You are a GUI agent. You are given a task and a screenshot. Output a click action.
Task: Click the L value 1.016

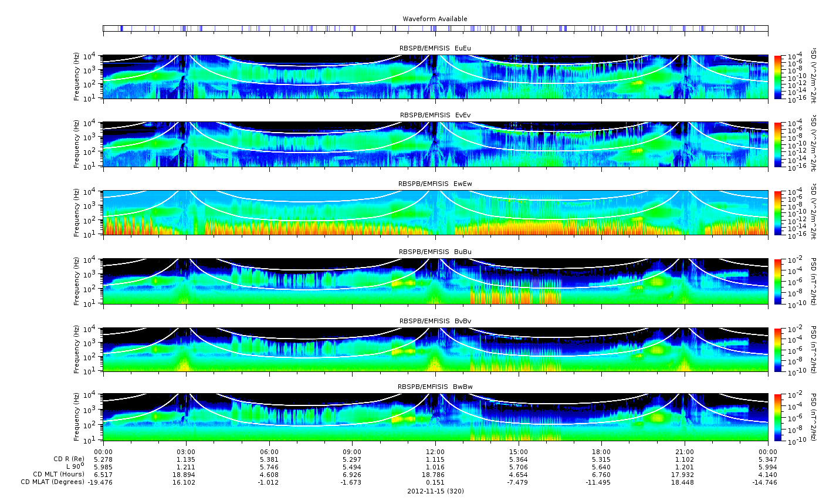435,467
